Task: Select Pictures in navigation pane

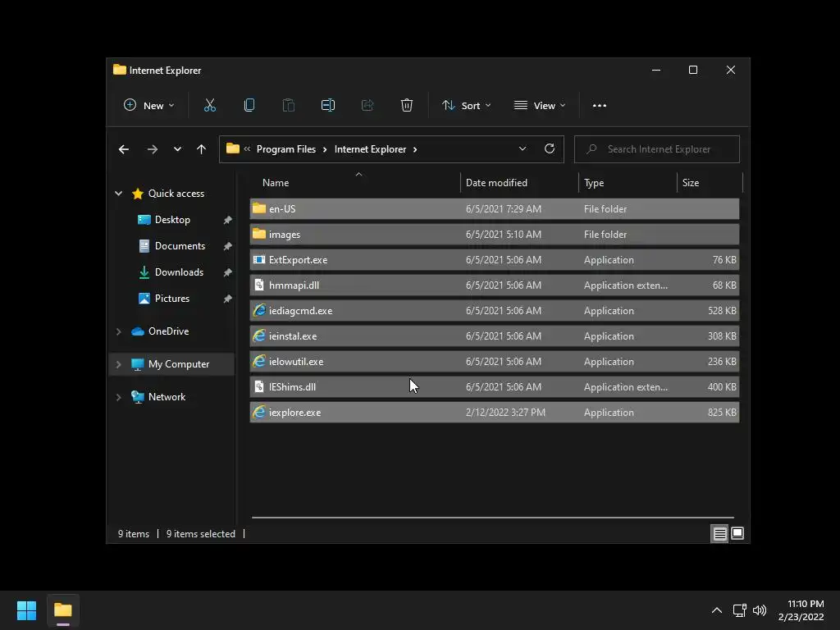Action: coord(172,299)
